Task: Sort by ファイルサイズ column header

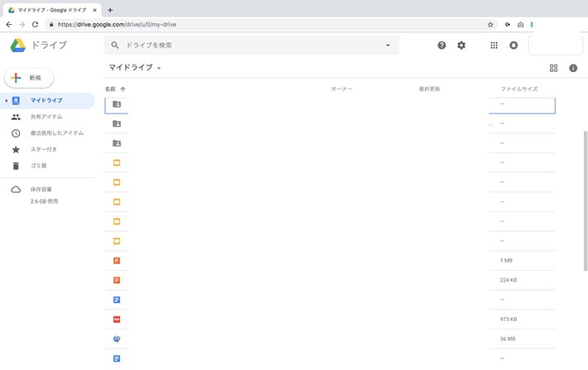Action: (x=519, y=89)
